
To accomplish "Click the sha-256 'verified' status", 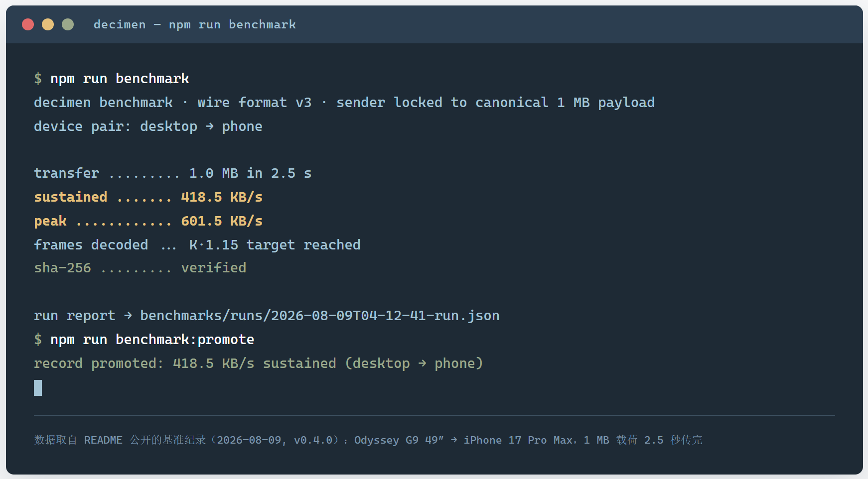I will 214,268.
